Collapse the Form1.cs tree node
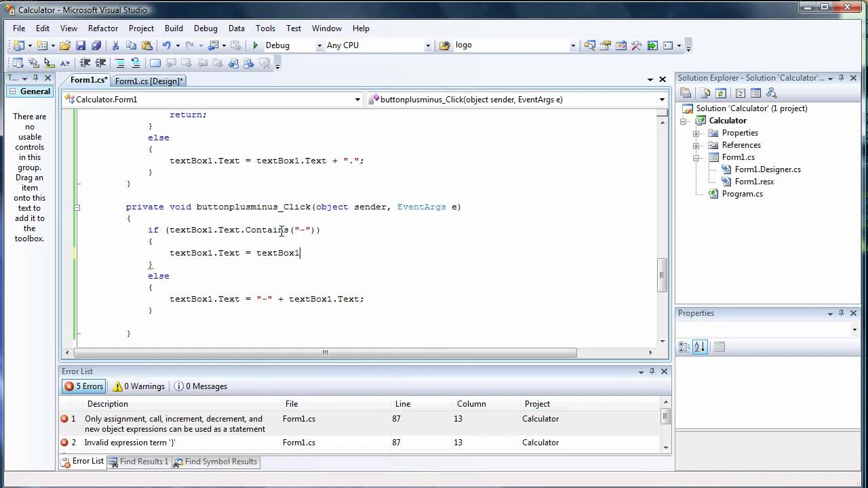Image resolution: width=868 pixels, height=488 pixels. tap(696, 157)
